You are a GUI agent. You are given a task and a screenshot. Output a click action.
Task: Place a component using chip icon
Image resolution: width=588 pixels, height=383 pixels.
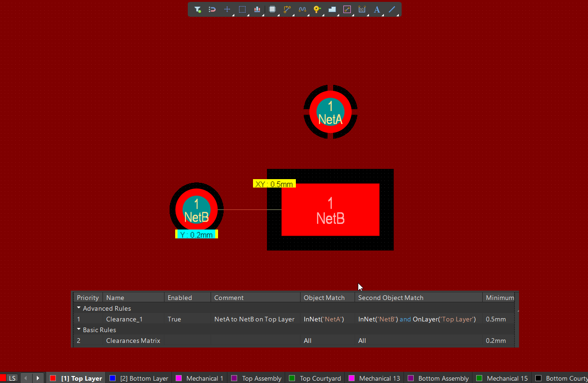click(x=273, y=9)
